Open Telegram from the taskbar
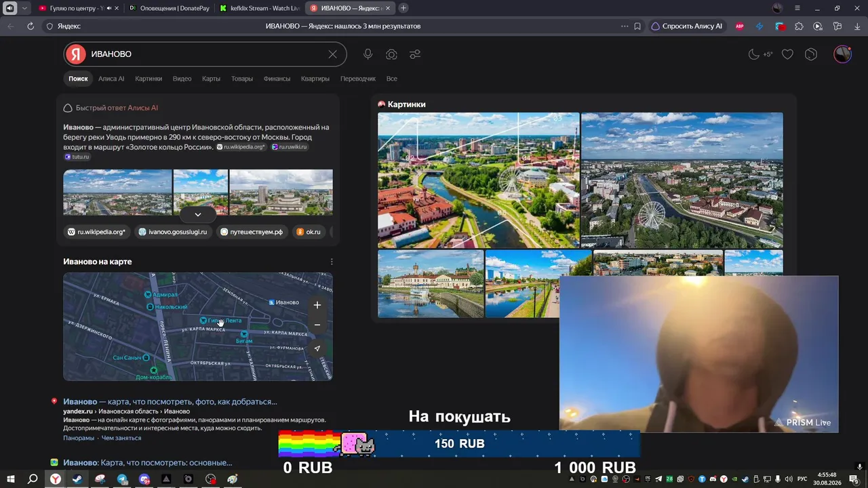 [122, 479]
